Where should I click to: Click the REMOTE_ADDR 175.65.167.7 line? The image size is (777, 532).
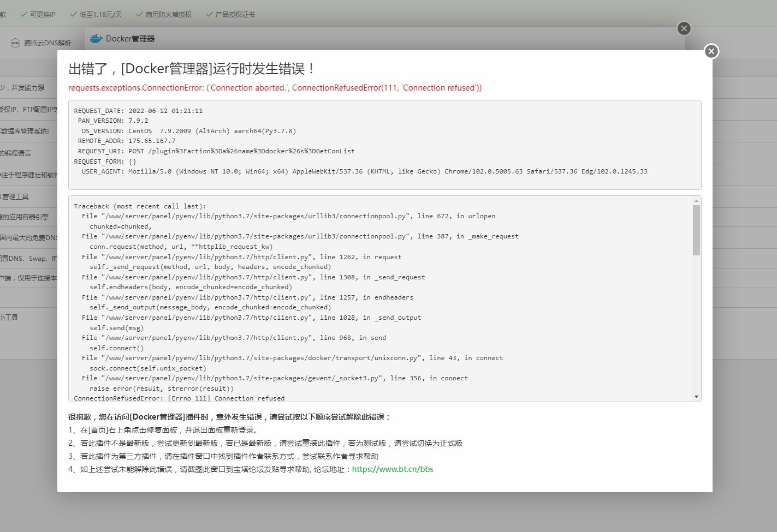coord(127,141)
